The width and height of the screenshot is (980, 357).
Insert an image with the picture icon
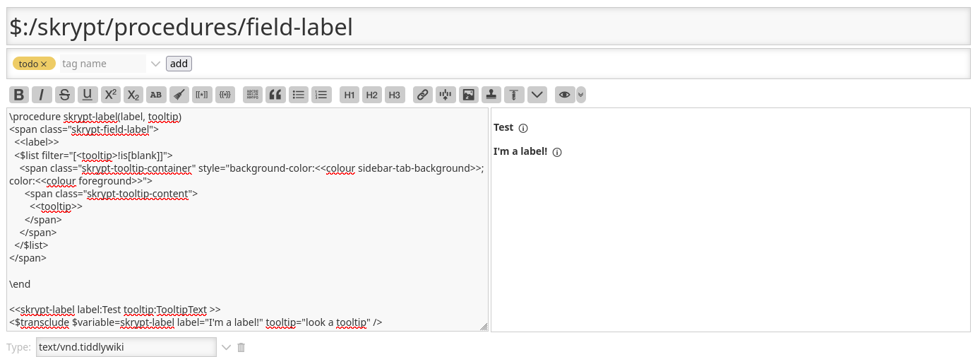[x=468, y=95]
